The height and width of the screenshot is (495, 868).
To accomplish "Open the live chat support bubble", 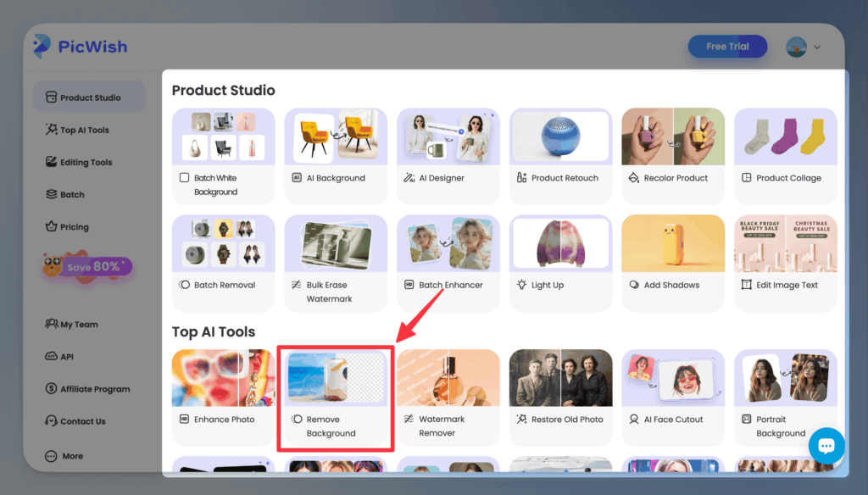I will (826, 446).
